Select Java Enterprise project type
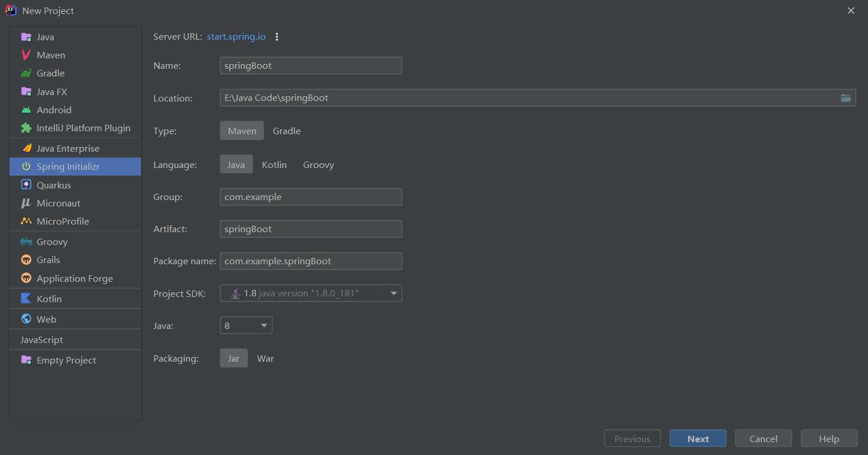Viewport: 868px width, 455px height. click(68, 148)
